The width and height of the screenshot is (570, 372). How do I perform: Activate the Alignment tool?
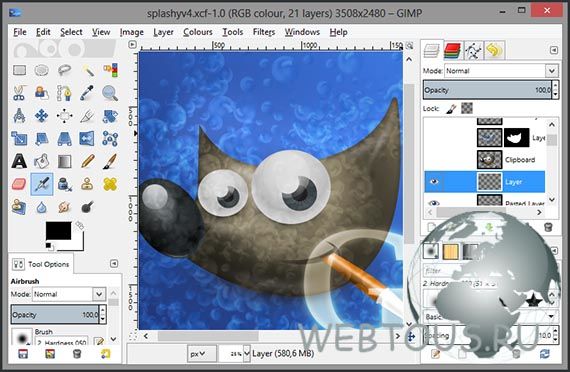(x=64, y=116)
